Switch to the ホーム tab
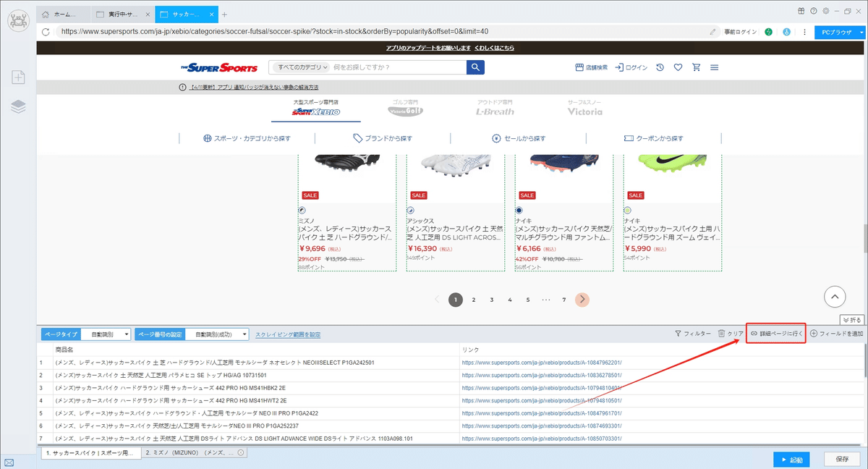The image size is (868, 469). [x=64, y=14]
